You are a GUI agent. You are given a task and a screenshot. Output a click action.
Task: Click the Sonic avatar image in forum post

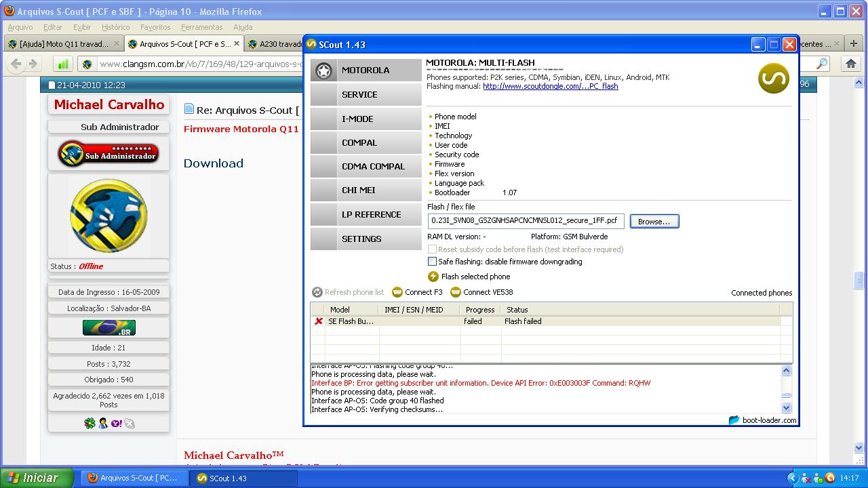[x=108, y=216]
